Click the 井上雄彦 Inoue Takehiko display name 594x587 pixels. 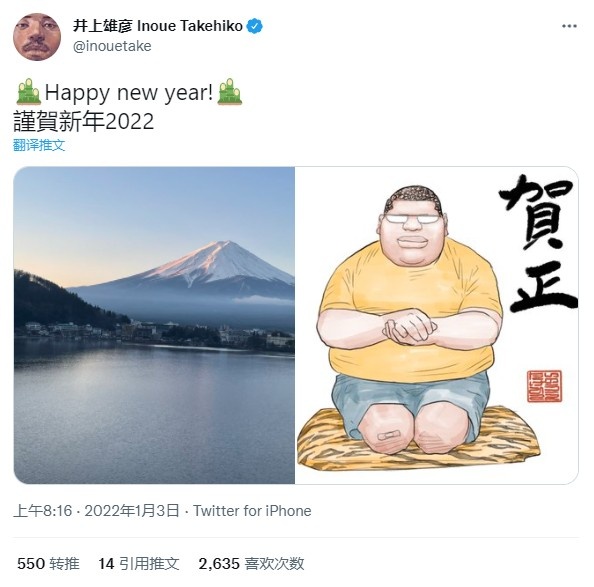tap(158, 26)
